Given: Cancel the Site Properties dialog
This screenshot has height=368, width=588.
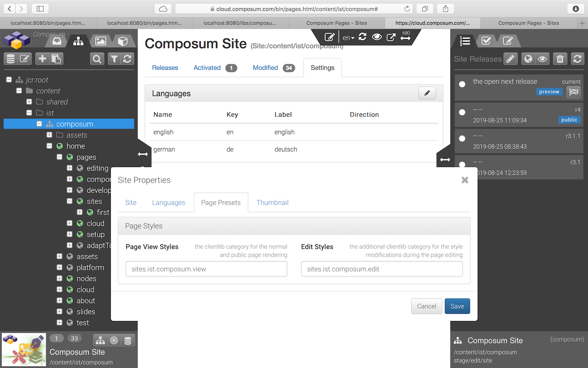Looking at the screenshot, I should coord(426,306).
